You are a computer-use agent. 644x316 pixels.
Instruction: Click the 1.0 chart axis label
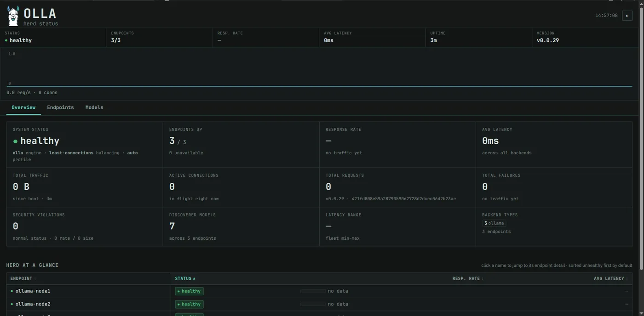(11, 54)
